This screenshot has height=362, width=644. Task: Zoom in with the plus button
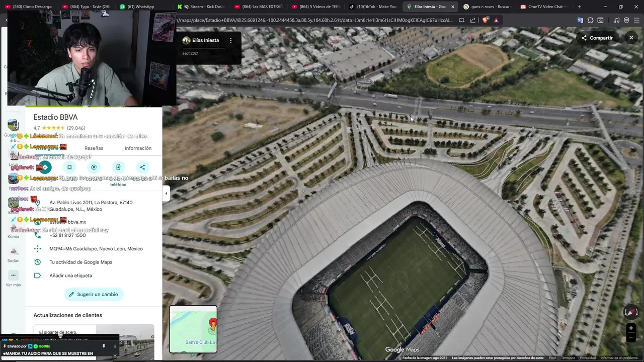[631, 328]
